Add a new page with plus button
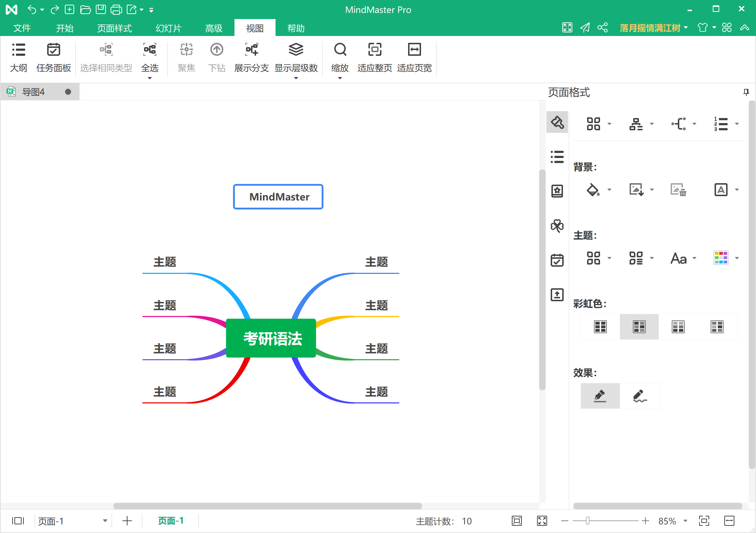The height and width of the screenshot is (533, 756). [x=127, y=521]
